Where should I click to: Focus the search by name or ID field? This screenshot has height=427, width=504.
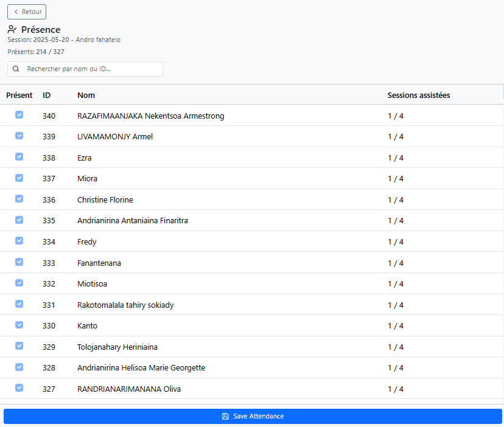pyautogui.click(x=91, y=69)
